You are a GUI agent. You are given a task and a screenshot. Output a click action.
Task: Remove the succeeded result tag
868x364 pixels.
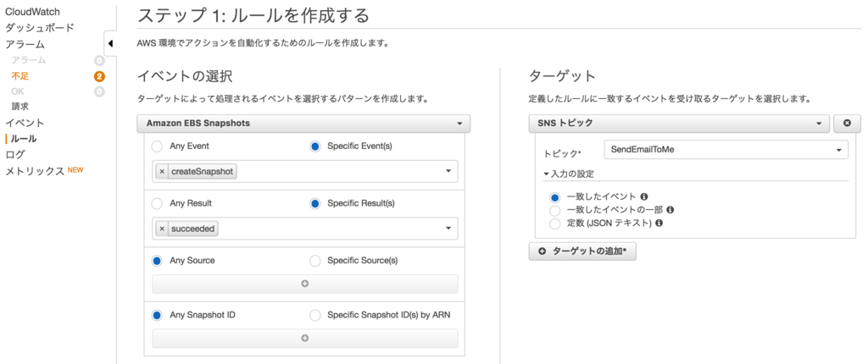point(162,229)
